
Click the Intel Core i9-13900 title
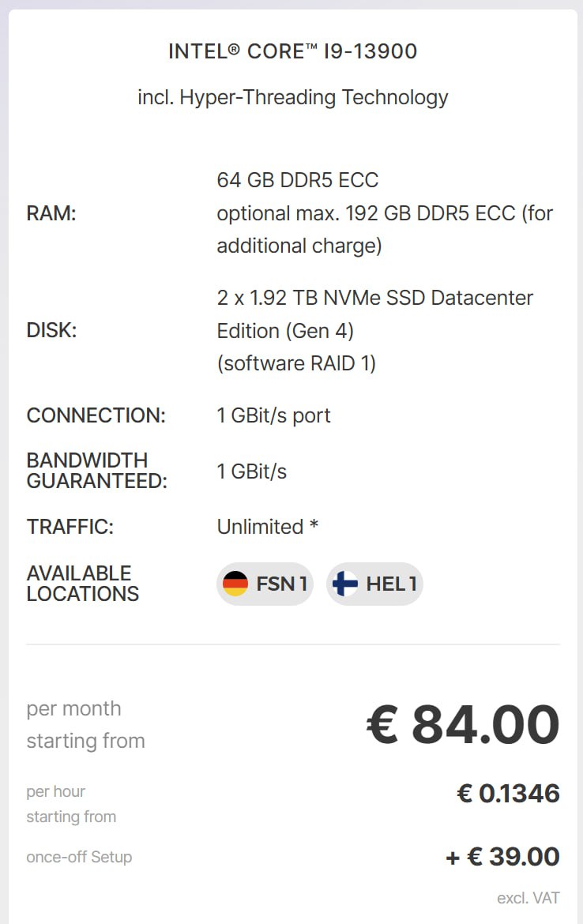coord(292,52)
